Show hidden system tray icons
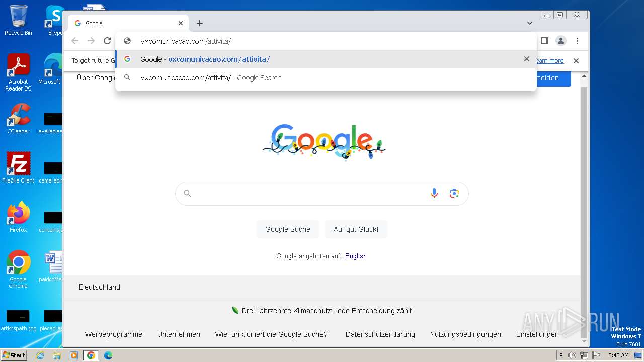Image resolution: width=644 pixels, height=362 pixels. pyautogui.click(x=561, y=355)
